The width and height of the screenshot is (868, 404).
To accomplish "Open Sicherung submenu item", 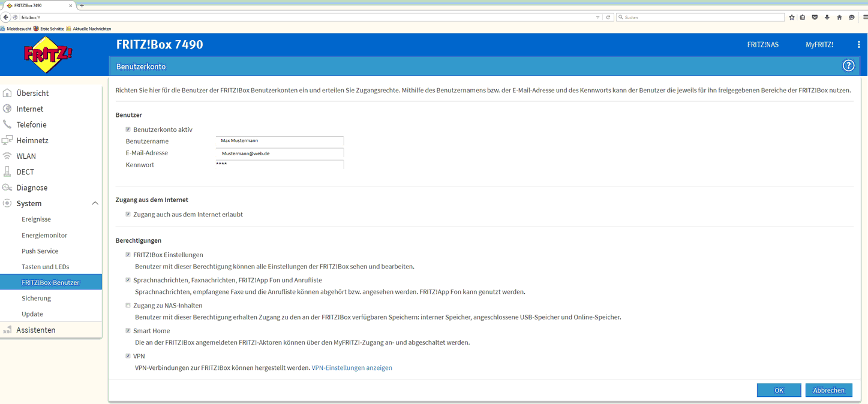I will click(36, 298).
